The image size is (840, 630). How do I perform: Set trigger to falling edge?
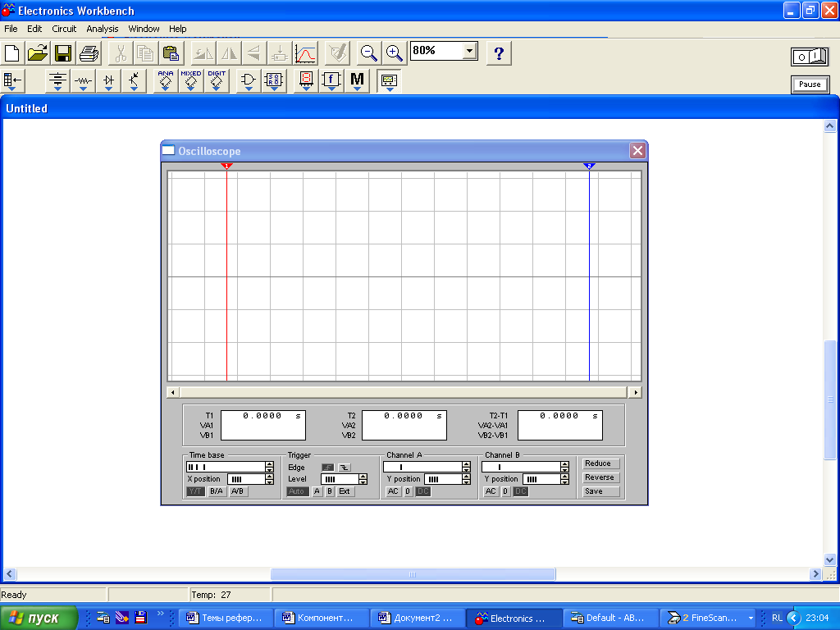point(344,467)
